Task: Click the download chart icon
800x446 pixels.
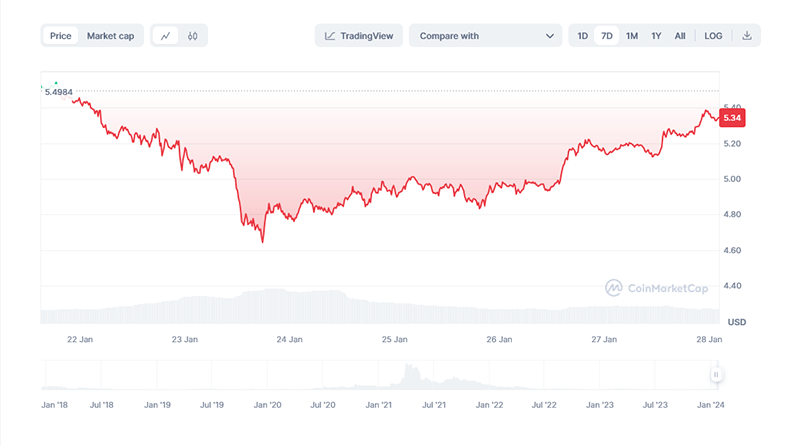Action: (747, 36)
